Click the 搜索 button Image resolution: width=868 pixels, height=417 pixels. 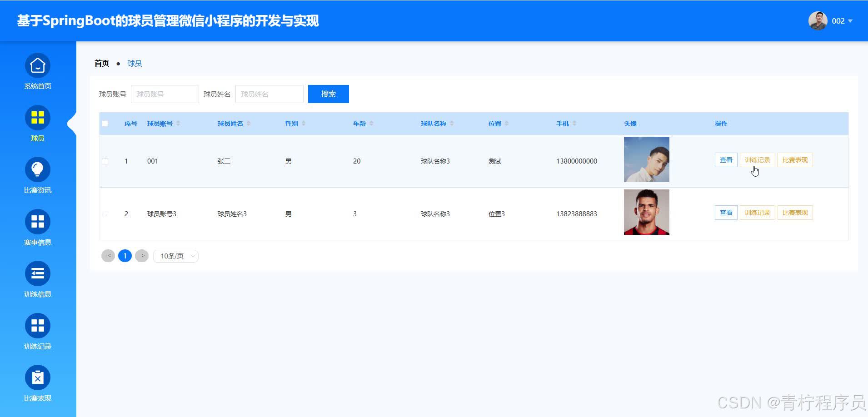(x=328, y=94)
